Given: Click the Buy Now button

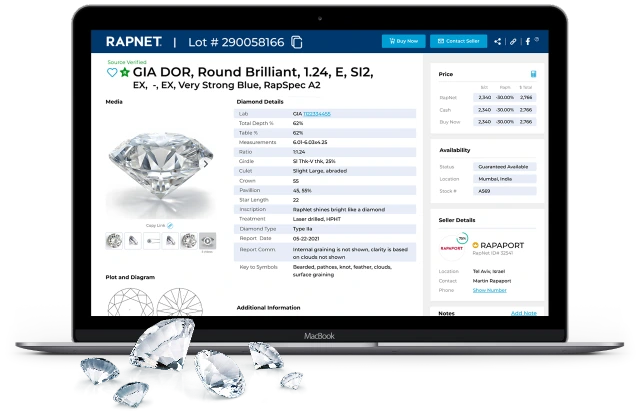Looking at the screenshot, I should pyautogui.click(x=403, y=41).
